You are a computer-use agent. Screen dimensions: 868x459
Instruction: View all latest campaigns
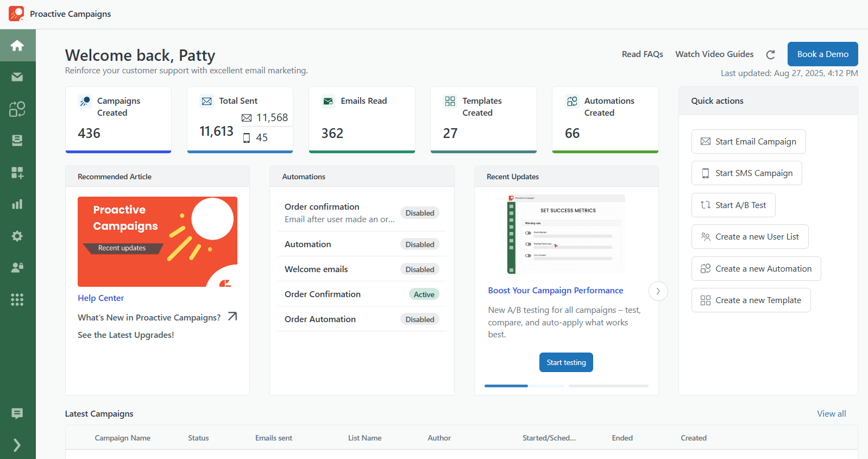[x=832, y=413]
